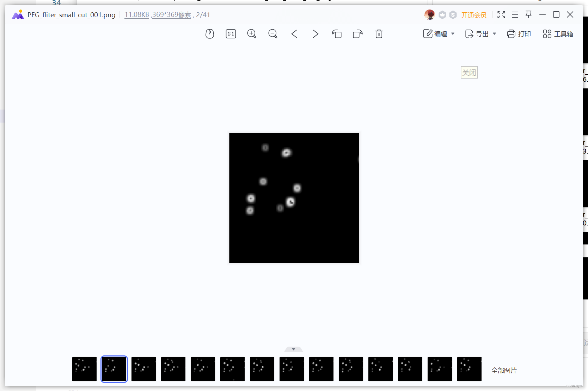
Task: Select the ninth thumbnail in the strip
Action: click(x=321, y=369)
